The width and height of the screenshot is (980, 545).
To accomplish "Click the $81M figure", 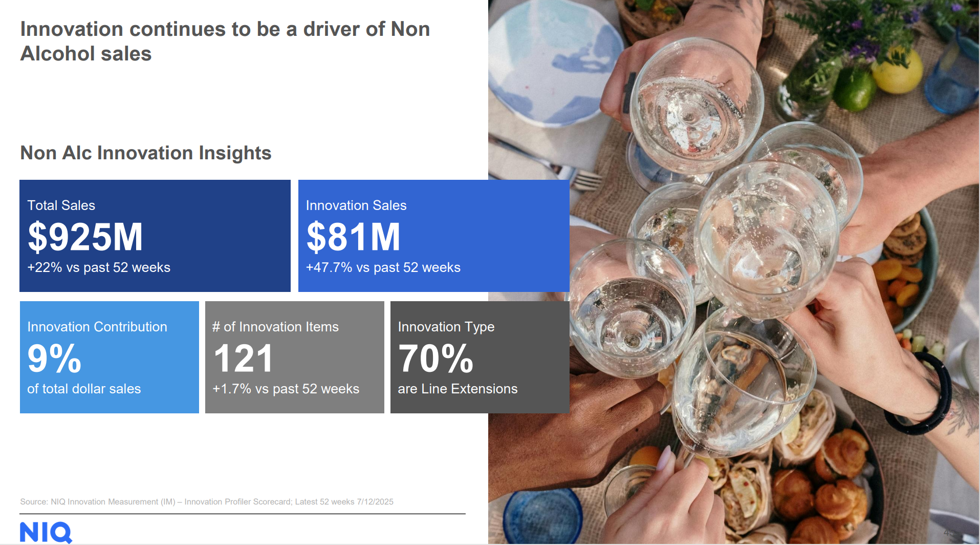I will click(x=353, y=237).
